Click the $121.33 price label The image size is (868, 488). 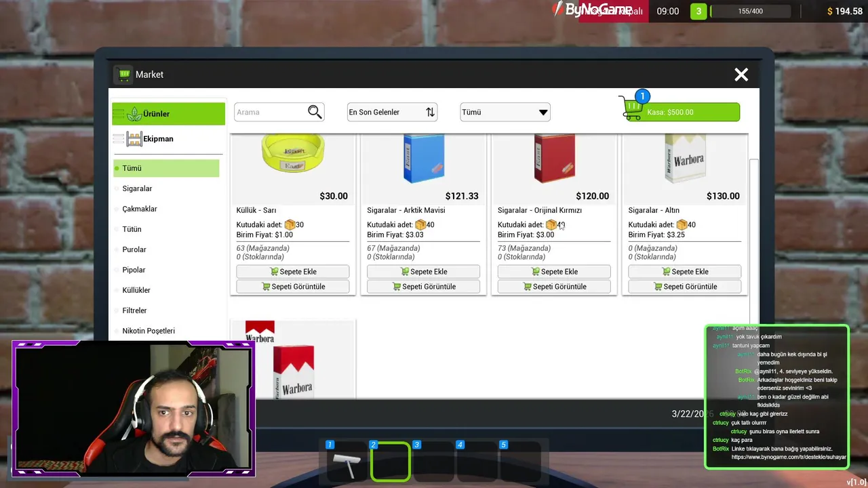pos(462,196)
